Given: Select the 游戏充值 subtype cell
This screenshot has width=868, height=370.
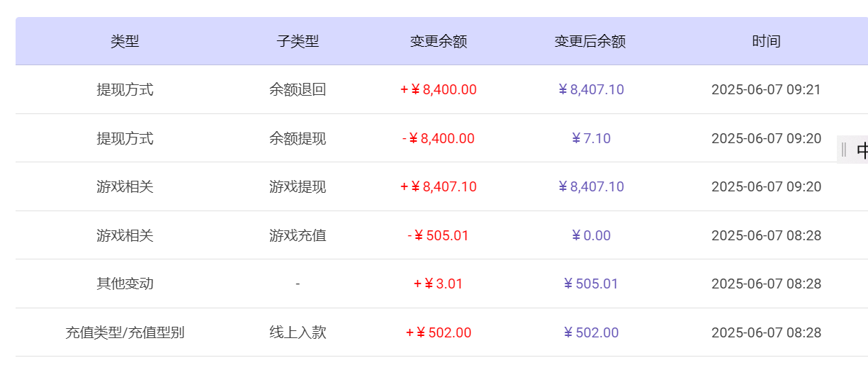Looking at the screenshot, I should 298,235.
